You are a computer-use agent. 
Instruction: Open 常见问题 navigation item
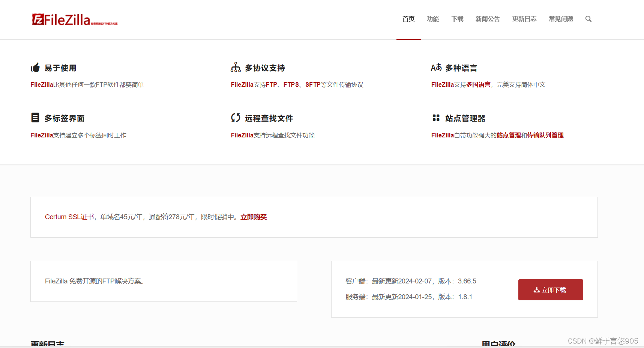point(561,19)
